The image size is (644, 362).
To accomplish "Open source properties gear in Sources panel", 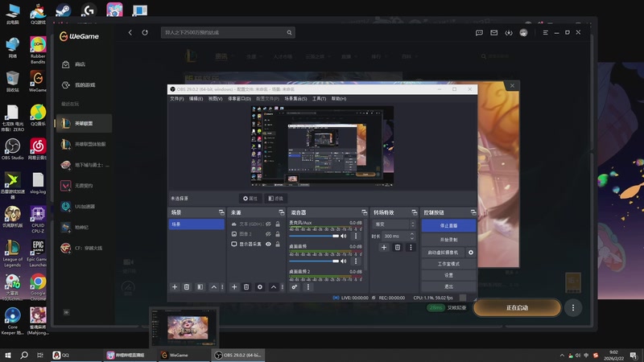I will (x=260, y=287).
